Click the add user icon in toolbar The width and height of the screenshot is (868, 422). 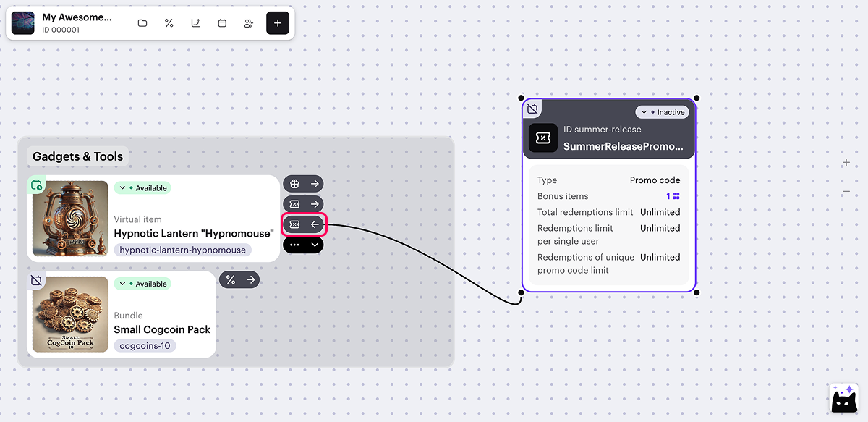249,23
